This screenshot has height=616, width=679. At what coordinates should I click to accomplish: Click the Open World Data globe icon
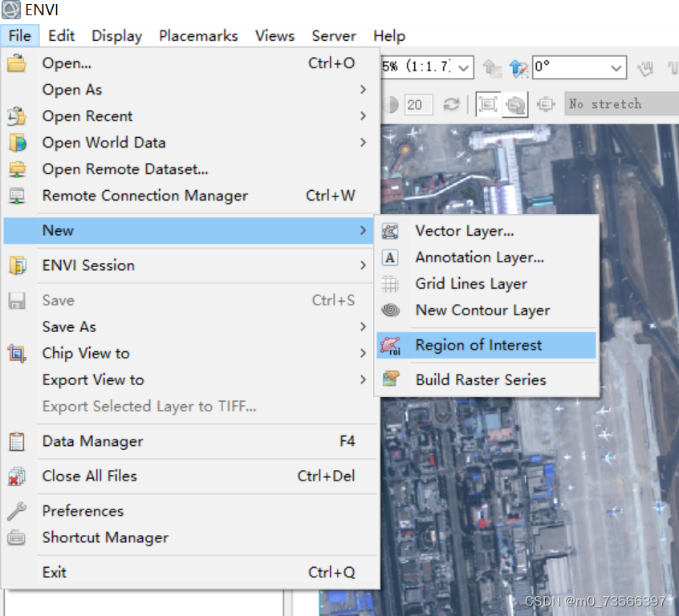click(18, 143)
